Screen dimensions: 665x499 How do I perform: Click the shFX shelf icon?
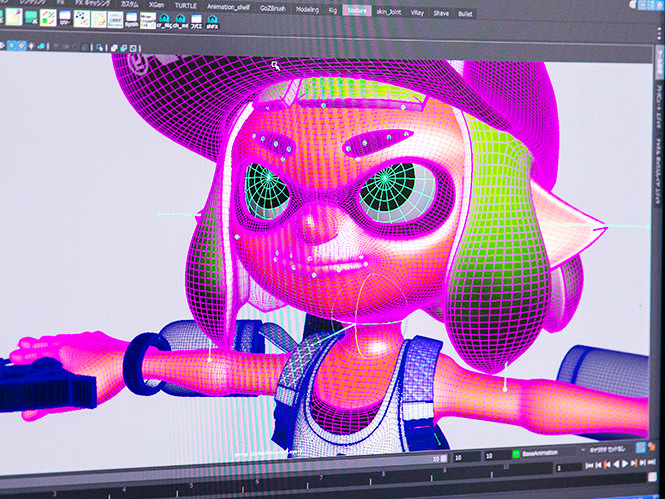coord(214,21)
